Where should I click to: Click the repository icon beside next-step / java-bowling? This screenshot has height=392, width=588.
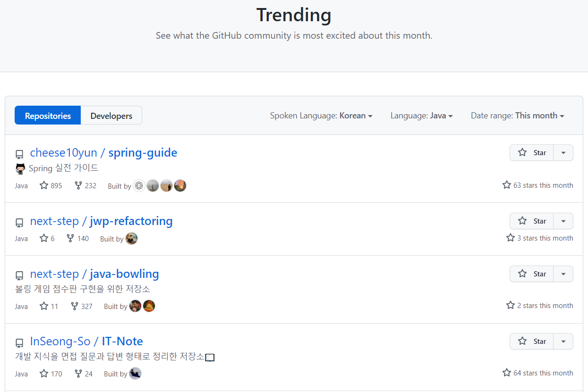[x=19, y=275]
